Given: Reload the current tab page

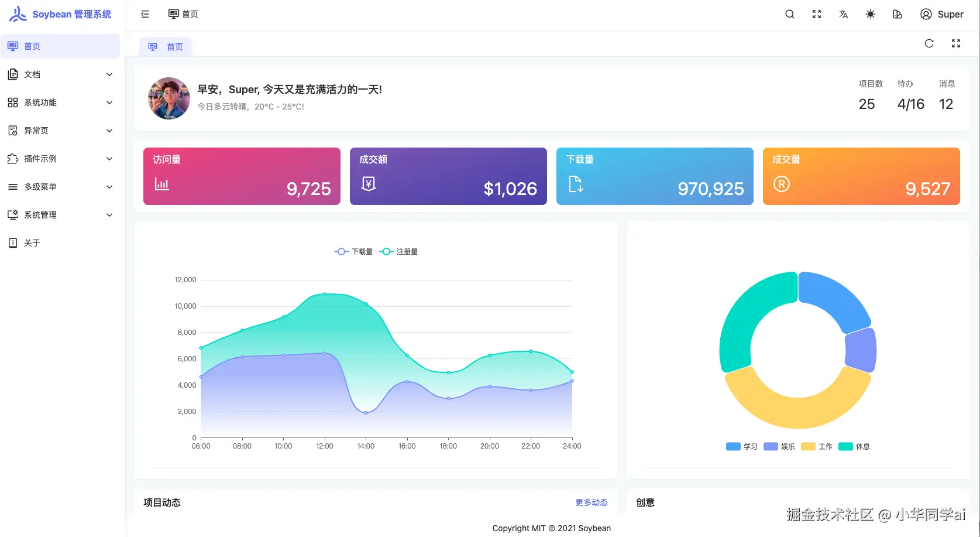Looking at the screenshot, I should (929, 43).
